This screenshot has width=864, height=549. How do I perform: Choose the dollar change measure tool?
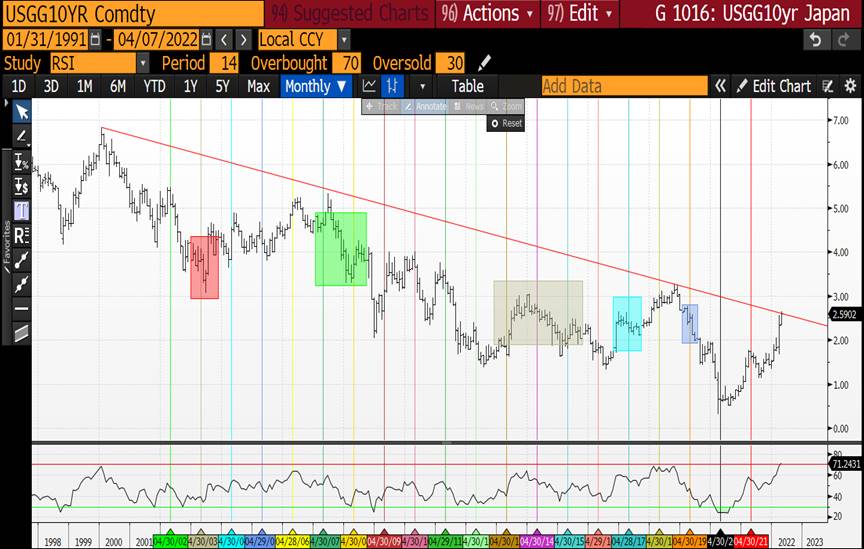21,186
